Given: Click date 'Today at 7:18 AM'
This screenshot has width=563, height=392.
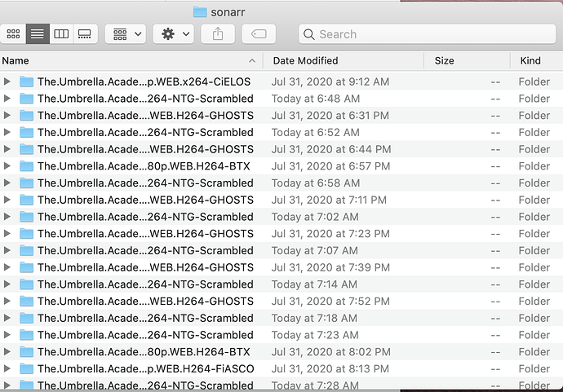Looking at the screenshot, I should (314, 318).
